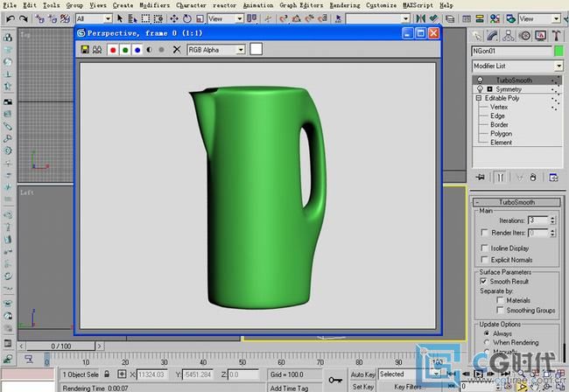
Task: Save bitmap in the render window
Action: [85, 50]
